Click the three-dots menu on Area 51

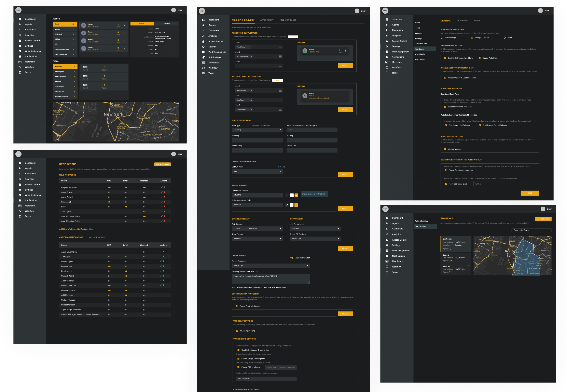click(469, 265)
